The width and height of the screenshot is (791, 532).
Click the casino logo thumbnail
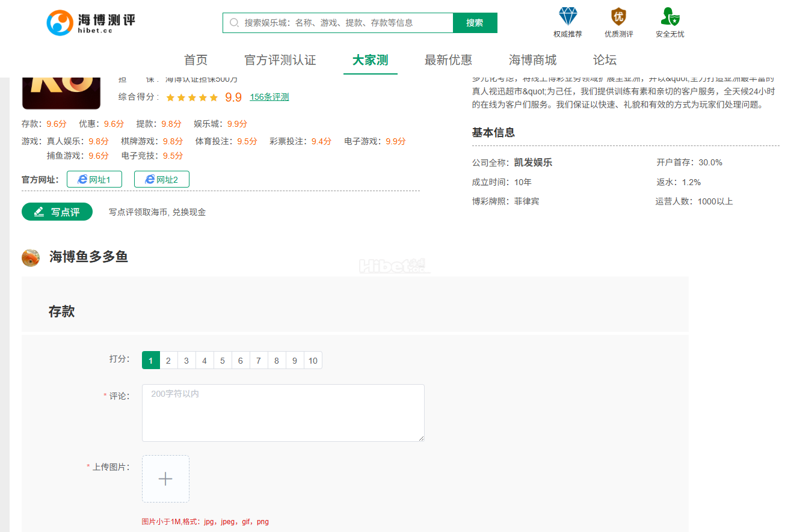pyautogui.click(x=53, y=91)
